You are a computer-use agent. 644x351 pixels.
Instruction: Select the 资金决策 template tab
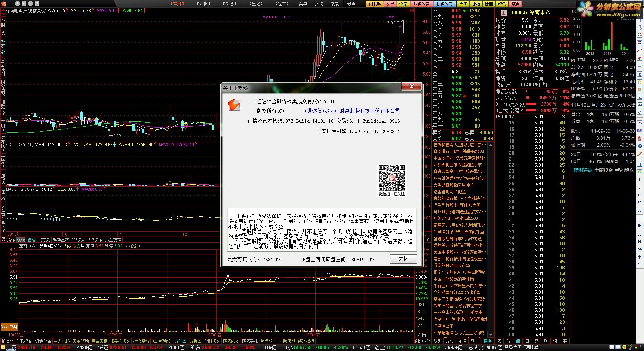(x=113, y=240)
